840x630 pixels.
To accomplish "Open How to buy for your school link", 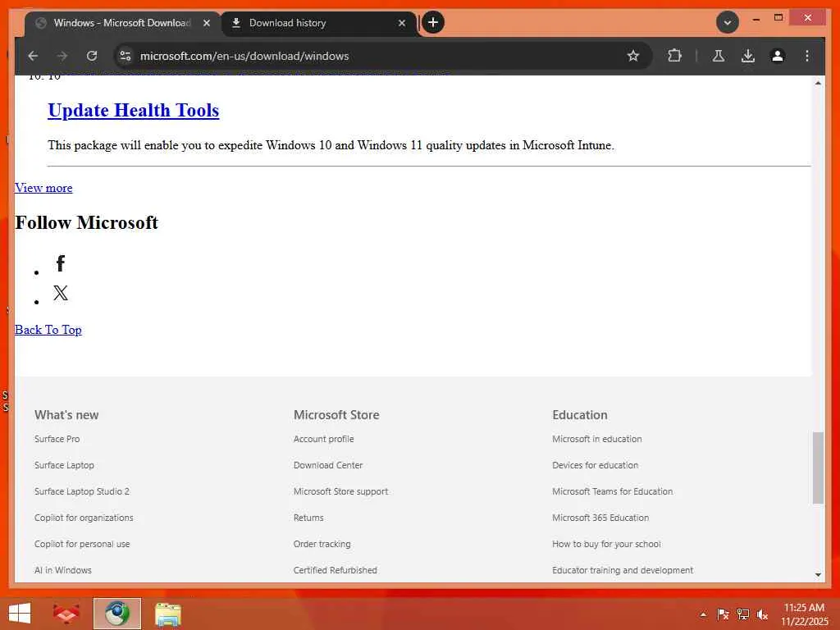I will point(606,544).
